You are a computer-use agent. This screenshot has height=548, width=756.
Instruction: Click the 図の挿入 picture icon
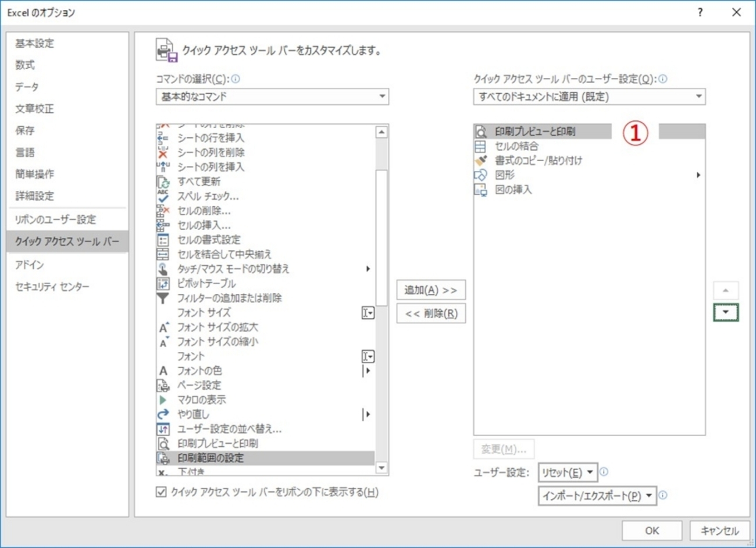[x=480, y=190]
